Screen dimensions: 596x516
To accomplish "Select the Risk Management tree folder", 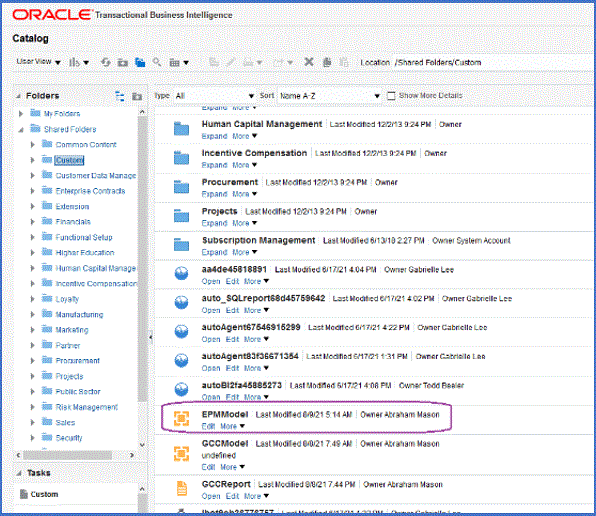I will [87, 407].
